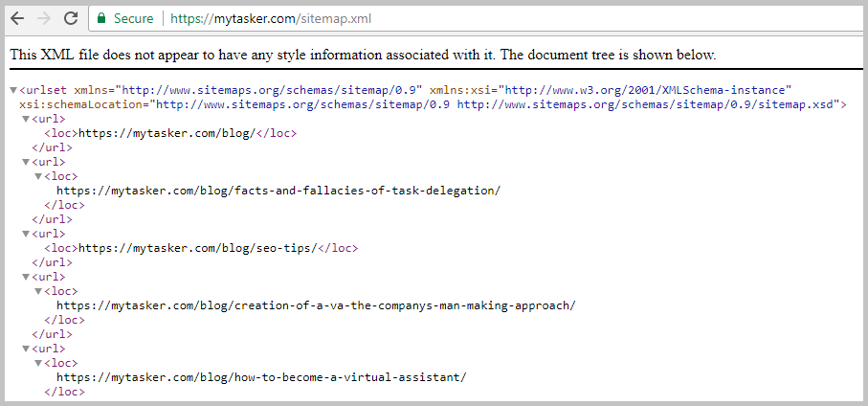Click the https://mytasker.com/blog/seo-tips/ text
The image size is (868, 406).
pos(198,248)
